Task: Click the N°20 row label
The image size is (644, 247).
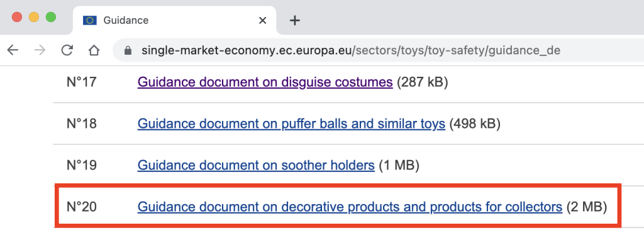Action: tap(81, 206)
